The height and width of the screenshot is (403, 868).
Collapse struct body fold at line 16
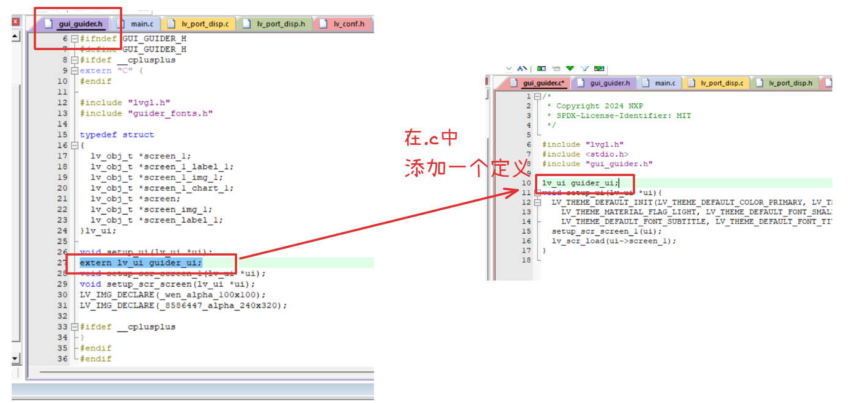tap(75, 146)
